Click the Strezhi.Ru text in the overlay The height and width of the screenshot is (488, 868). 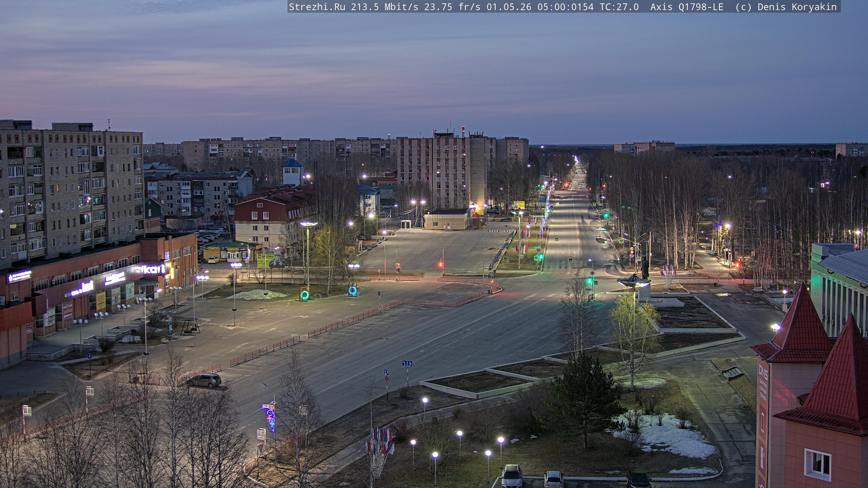[317, 7]
